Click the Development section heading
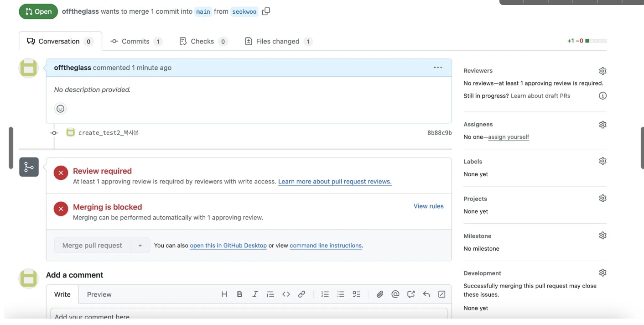Image resolution: width=644 pixels, height=325 pixels. click(483, 273)
